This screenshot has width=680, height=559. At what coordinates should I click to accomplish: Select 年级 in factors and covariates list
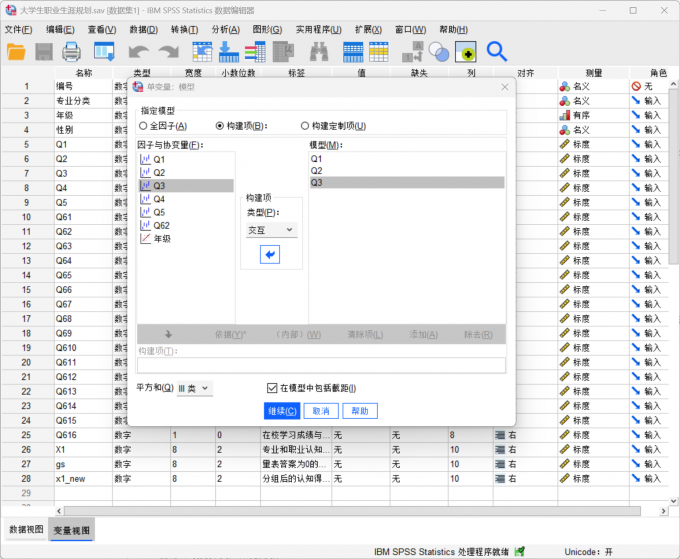186,239
